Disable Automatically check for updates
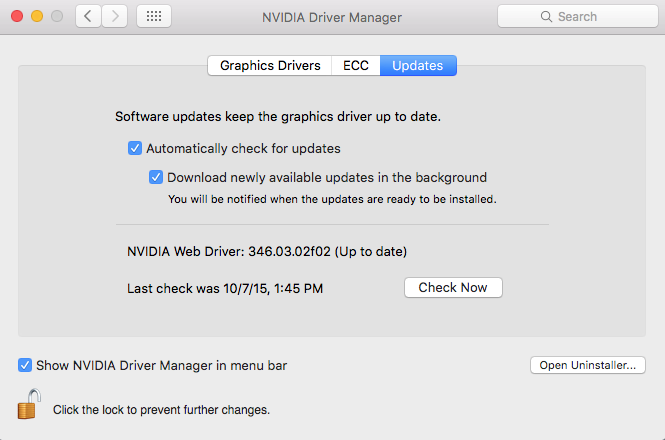Screen dimensions: 665x440 pyautogui.click(x=135, y=149)
